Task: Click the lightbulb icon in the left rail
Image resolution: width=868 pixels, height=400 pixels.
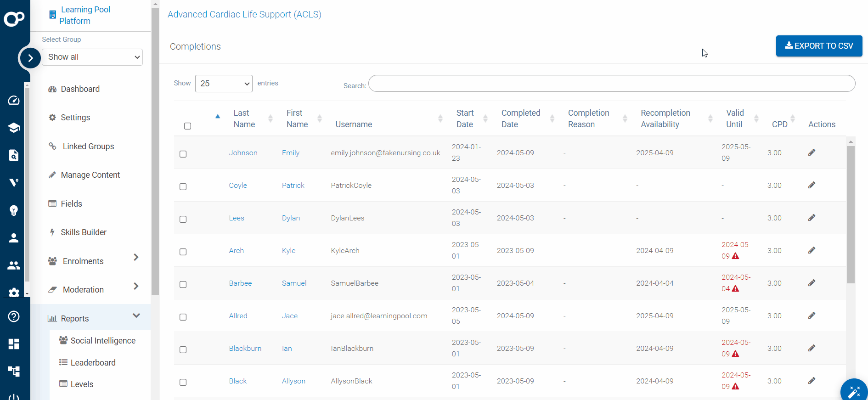Action: tap(14, 210)
